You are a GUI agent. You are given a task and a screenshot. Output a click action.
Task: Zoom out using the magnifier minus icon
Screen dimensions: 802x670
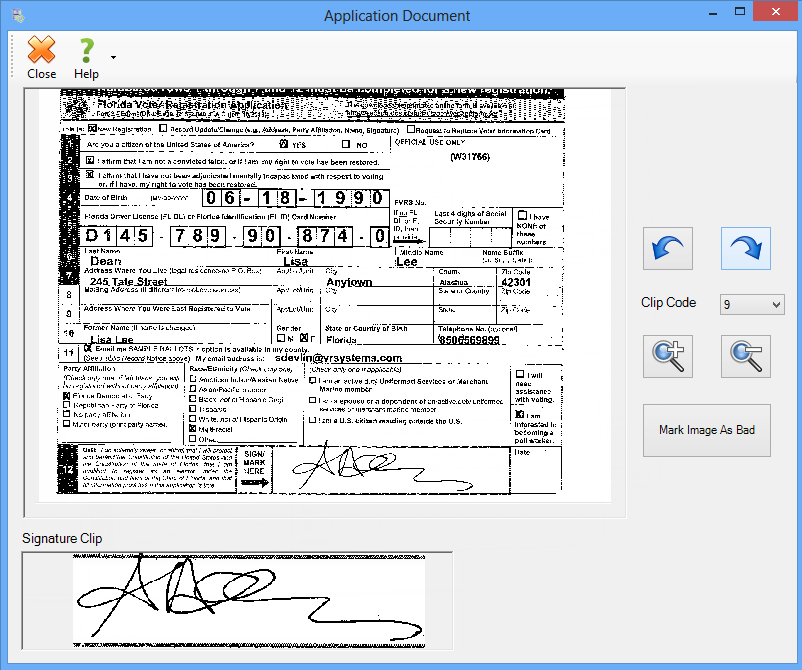[x=746, y=356]
